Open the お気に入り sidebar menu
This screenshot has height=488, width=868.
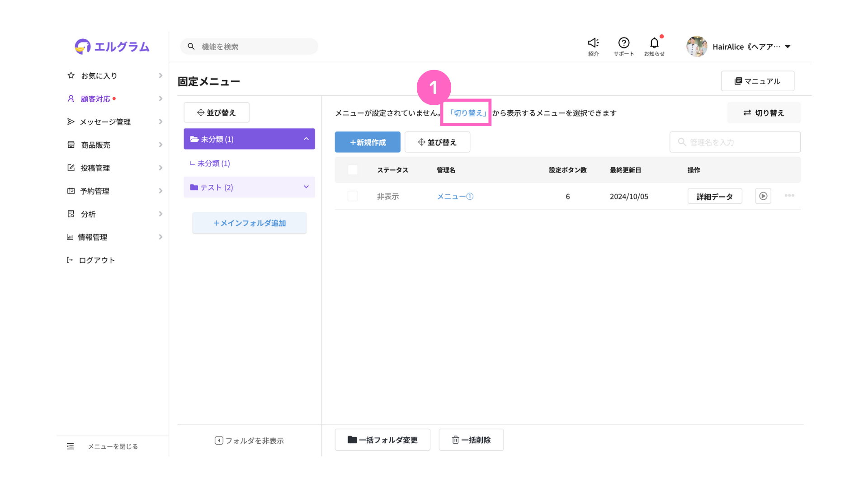115,75
